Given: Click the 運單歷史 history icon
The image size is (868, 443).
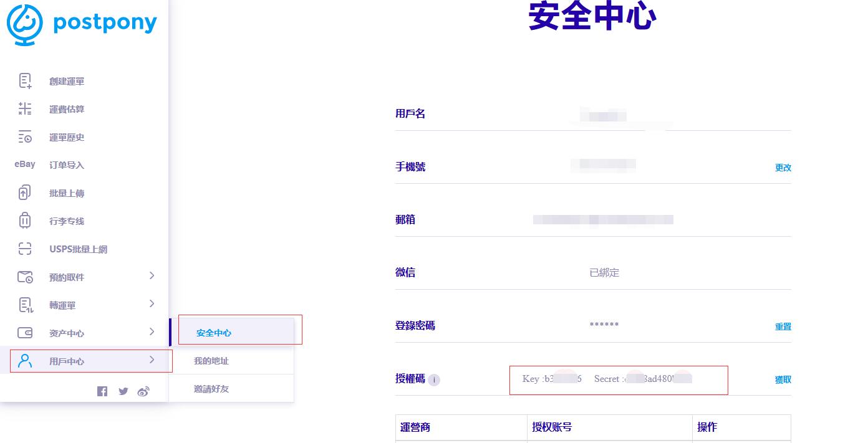Looking at the screenshot, I should (25, 137).
